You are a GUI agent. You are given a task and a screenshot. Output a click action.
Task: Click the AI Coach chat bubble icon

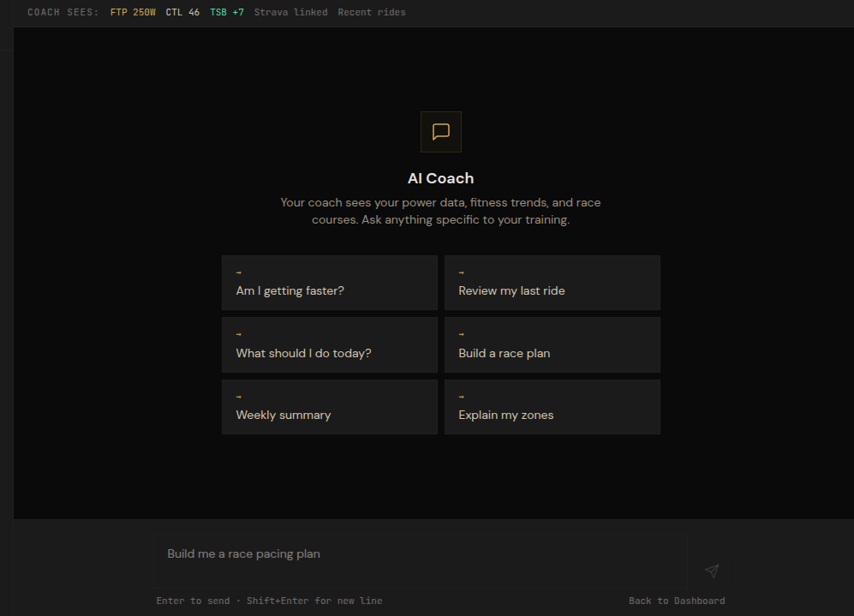click(x=441, y=132)
